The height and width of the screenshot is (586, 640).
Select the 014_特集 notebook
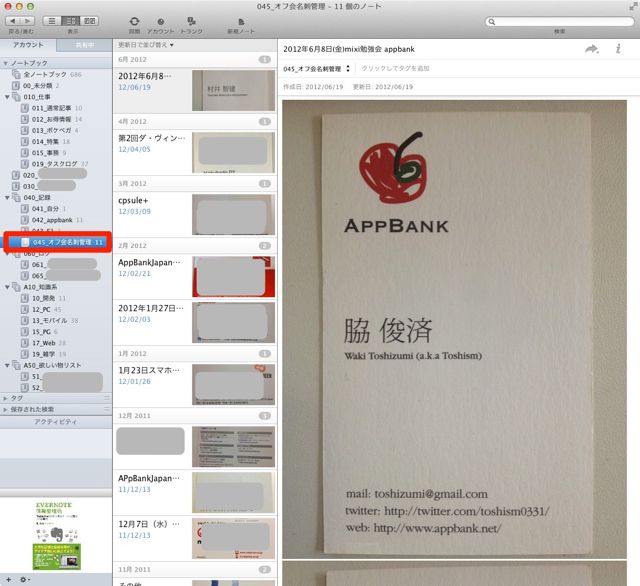(45, 142)
